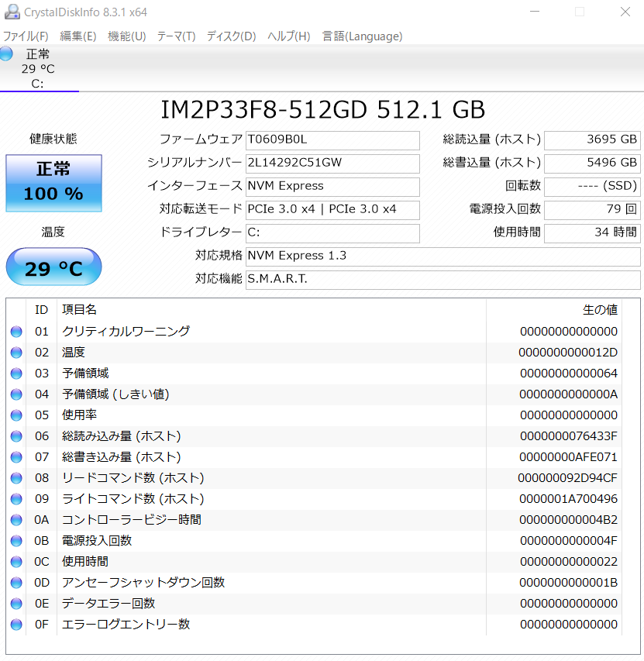Image resolution: width=644 pixels, height=661 pixels.
Task: Click status dot for エラーログエントリー数 row
Action: 16,625
